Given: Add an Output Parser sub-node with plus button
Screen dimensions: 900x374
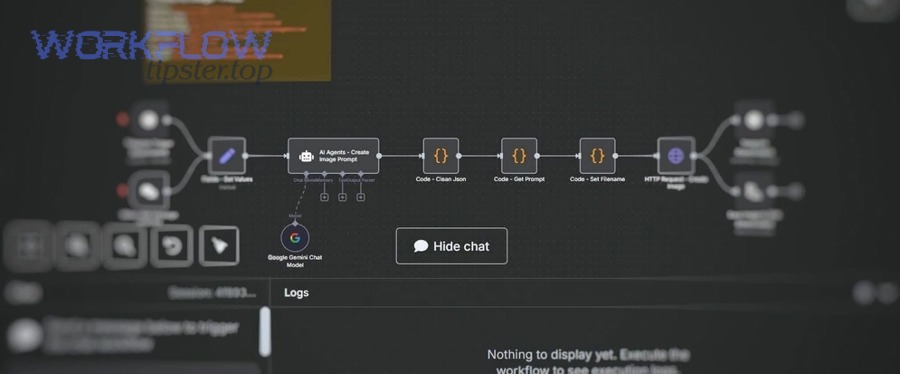Looking at the screenshot, I should coord(361,197).
